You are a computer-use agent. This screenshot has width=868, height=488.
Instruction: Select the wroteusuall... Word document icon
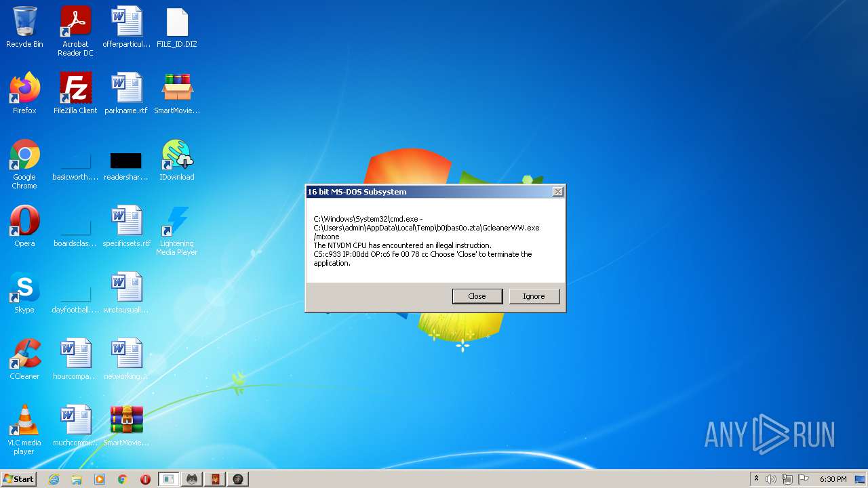tap(127, 293)
